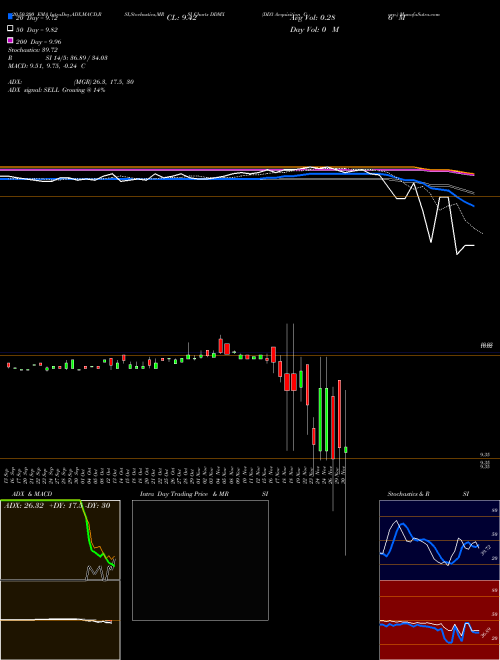The image size is (500, 660).
Task: Click the last green candlestick on the chart
Action: [346, 450]
